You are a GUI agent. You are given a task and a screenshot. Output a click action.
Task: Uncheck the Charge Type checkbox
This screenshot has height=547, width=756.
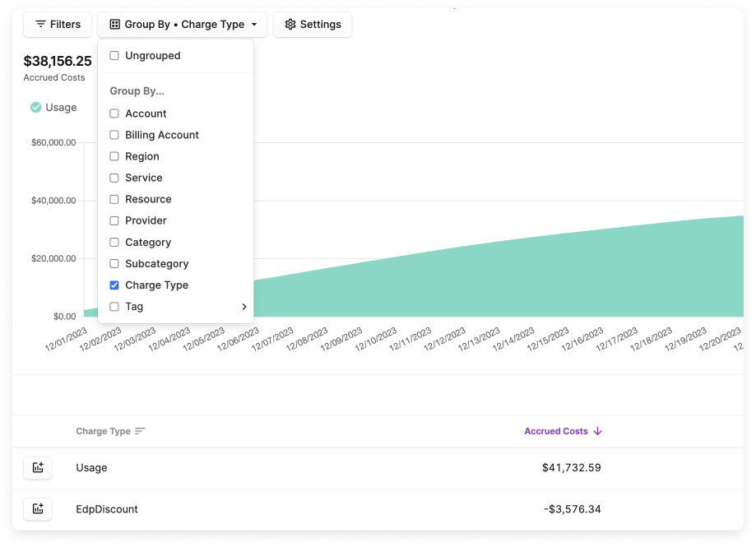click(x=114, y=285)
